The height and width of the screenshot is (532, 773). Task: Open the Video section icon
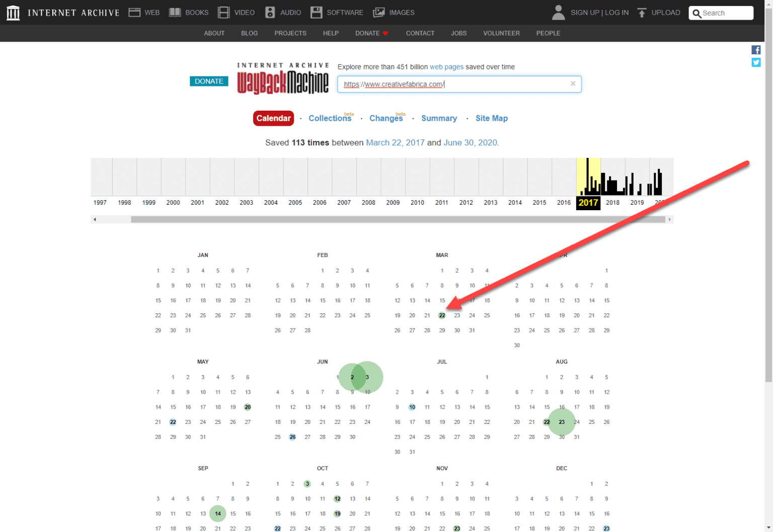pos(224,13)
